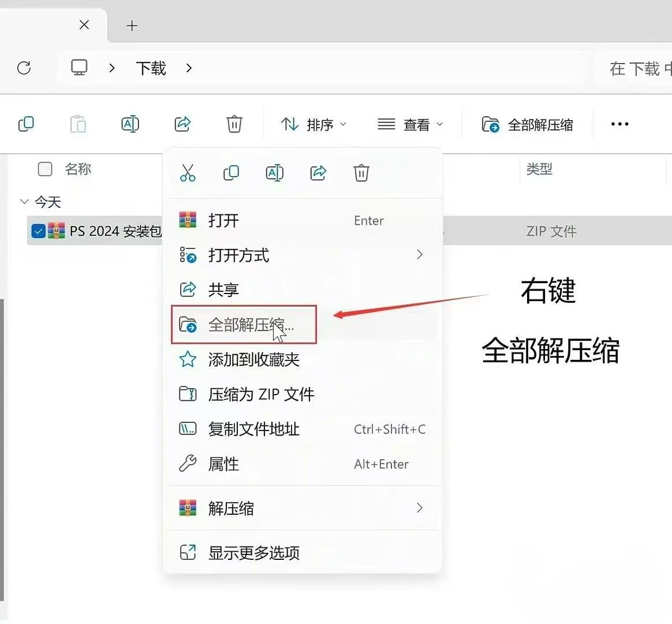This screenshot has height=624, width=672.
Task: Click the Delete trash icon in the toolbar
Action: click(233, 124)
